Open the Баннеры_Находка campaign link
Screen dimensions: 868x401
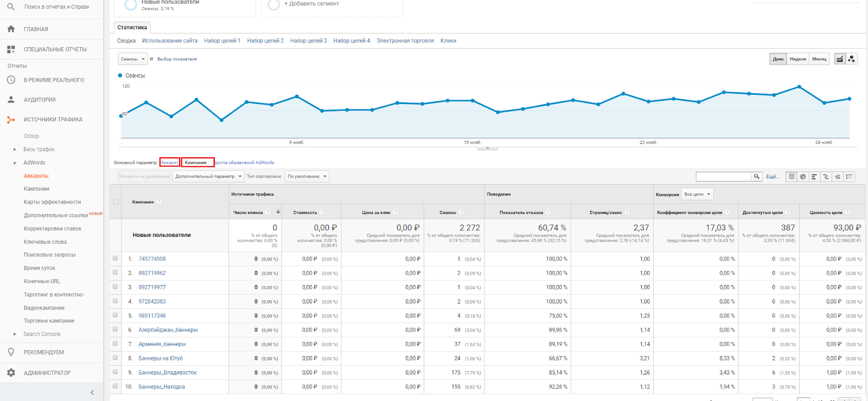(162, 387)
